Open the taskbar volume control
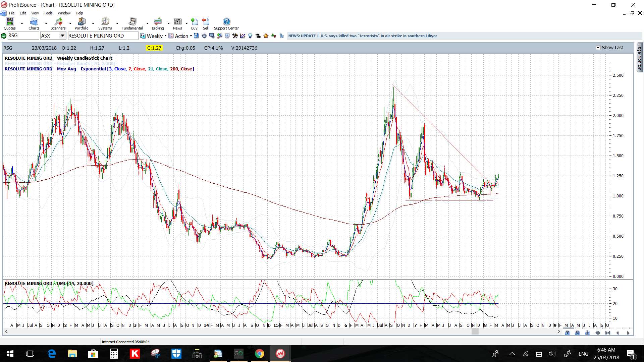Image resolution: width=644 pixels, height=362 pixels. pyautogui.click(x=552, y=354)
